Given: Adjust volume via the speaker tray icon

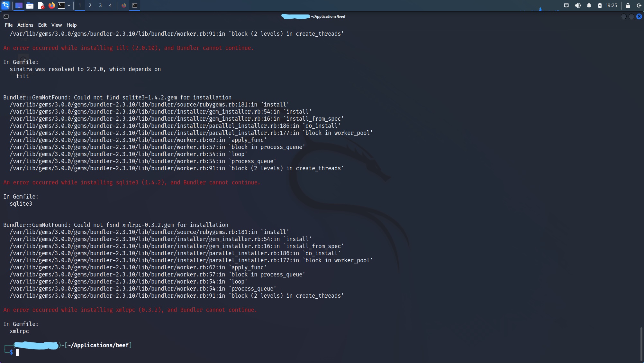Looking at the screenshot, I should pyautogui.click(x=578, y=5).
